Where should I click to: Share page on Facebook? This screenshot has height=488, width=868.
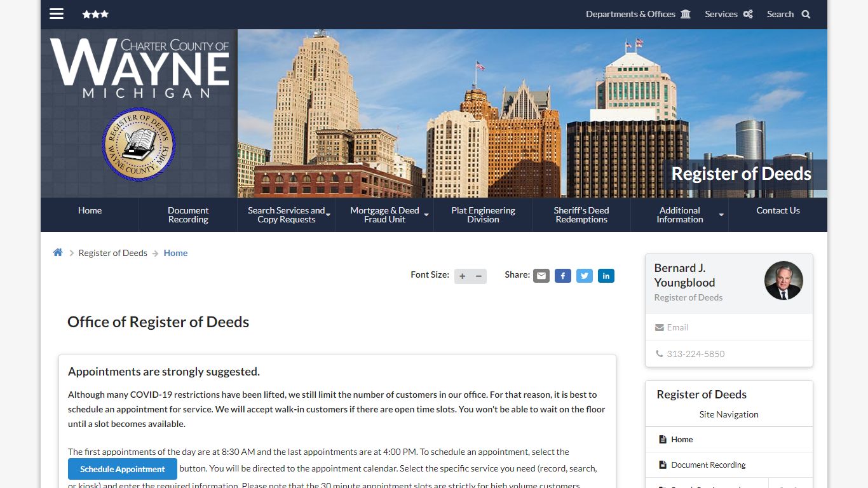click(x=563, y=276)
